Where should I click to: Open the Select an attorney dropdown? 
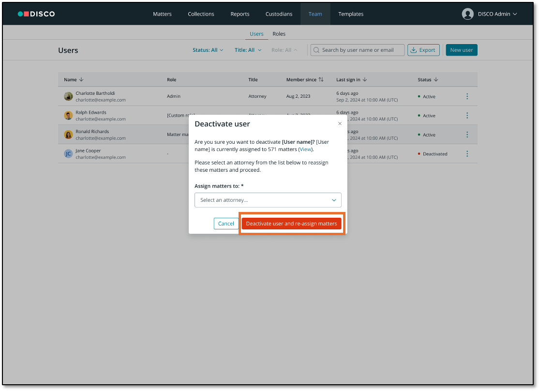tap(268, 200)
